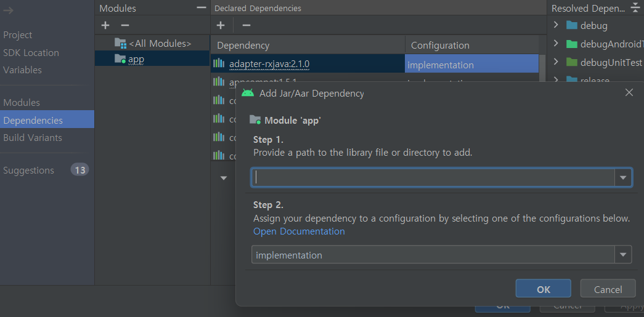Click the Module 'app' folder icon
The image size is (644, 317).
pyautogui.click(x=255, y=120)
